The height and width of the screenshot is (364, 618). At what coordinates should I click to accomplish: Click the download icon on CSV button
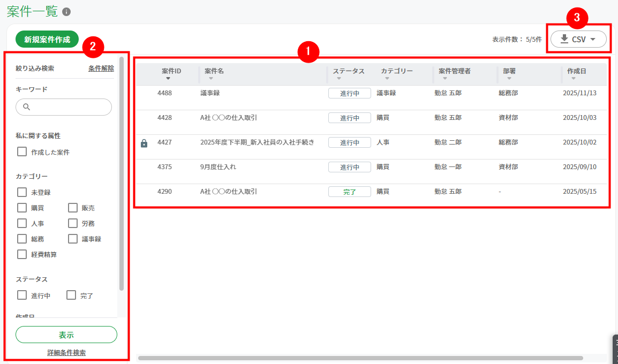(x=564, y=39)
